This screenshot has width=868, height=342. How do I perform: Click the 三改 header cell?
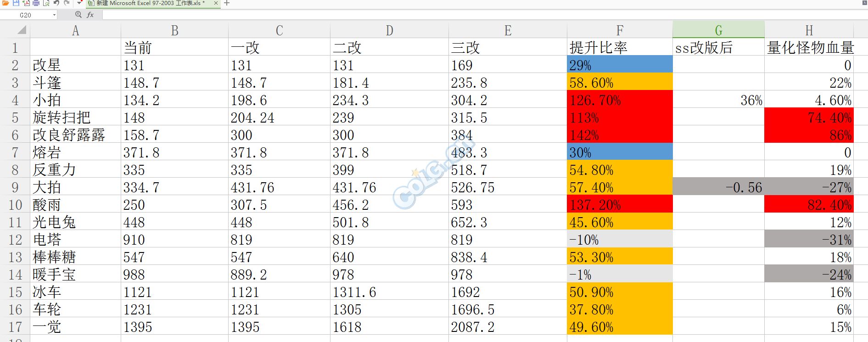(508, 47)
